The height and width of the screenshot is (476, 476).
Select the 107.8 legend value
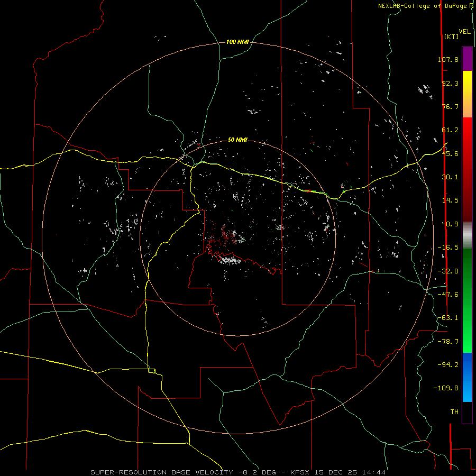point(448,59)
